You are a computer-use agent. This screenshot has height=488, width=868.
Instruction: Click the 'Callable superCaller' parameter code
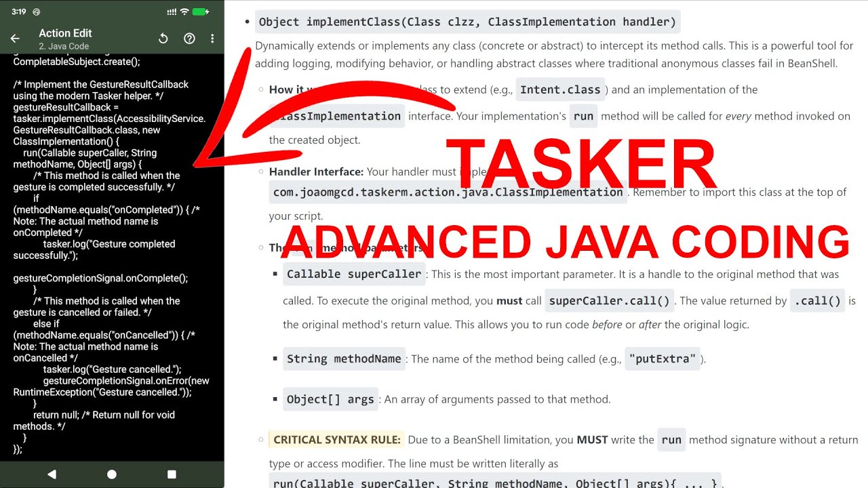[x=354, y=274]
